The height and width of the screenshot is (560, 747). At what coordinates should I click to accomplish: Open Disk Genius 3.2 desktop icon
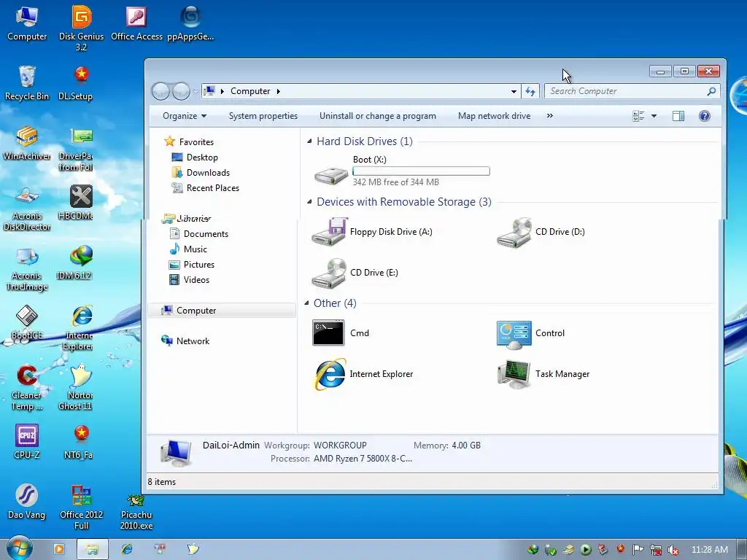82,28
